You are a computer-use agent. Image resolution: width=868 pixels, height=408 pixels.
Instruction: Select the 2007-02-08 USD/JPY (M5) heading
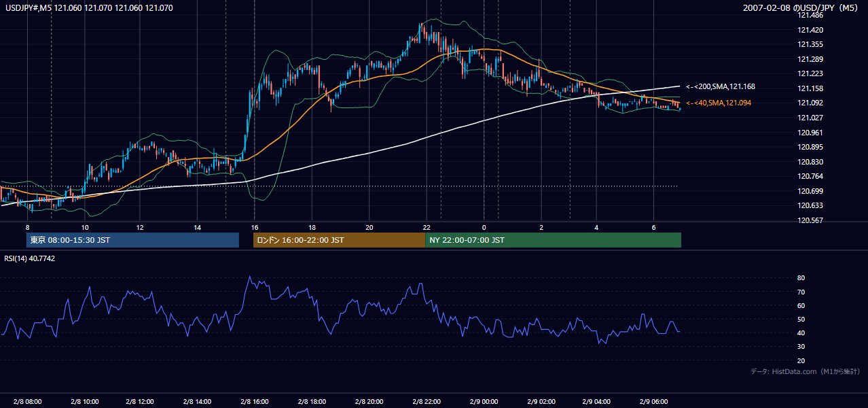tap(801, 8)
